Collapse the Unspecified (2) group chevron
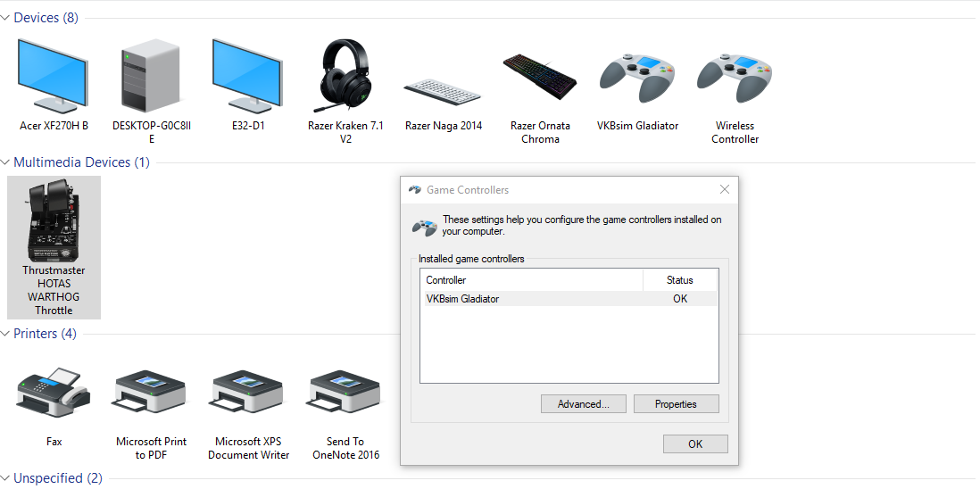This screenshot has width=980, height=489. pos(5,479)
